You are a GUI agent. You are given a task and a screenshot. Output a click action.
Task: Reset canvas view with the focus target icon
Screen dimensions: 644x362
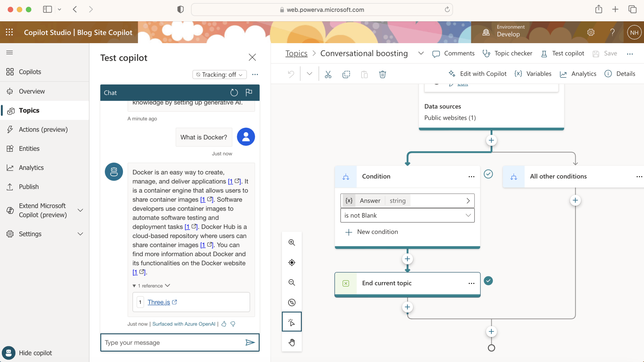coord(292,262)
